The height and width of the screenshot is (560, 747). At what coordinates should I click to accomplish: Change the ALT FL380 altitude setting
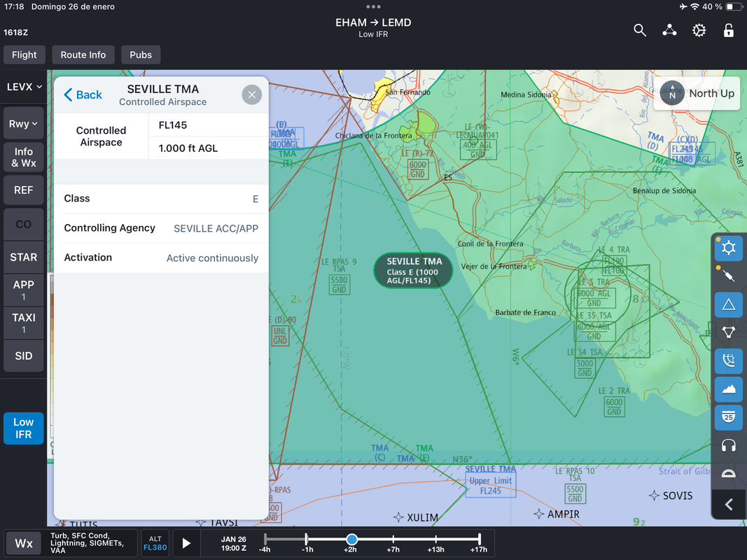click(x=155, y=543)
